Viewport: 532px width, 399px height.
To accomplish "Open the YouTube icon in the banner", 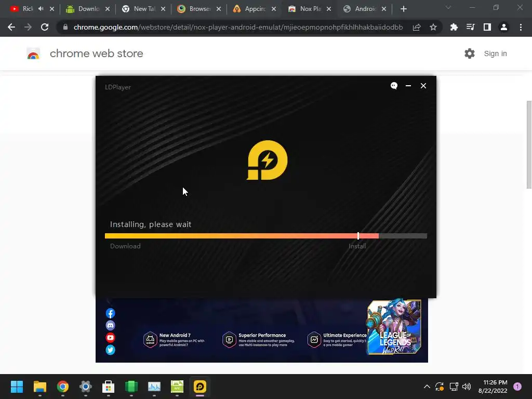I will (x=110, y=338).
